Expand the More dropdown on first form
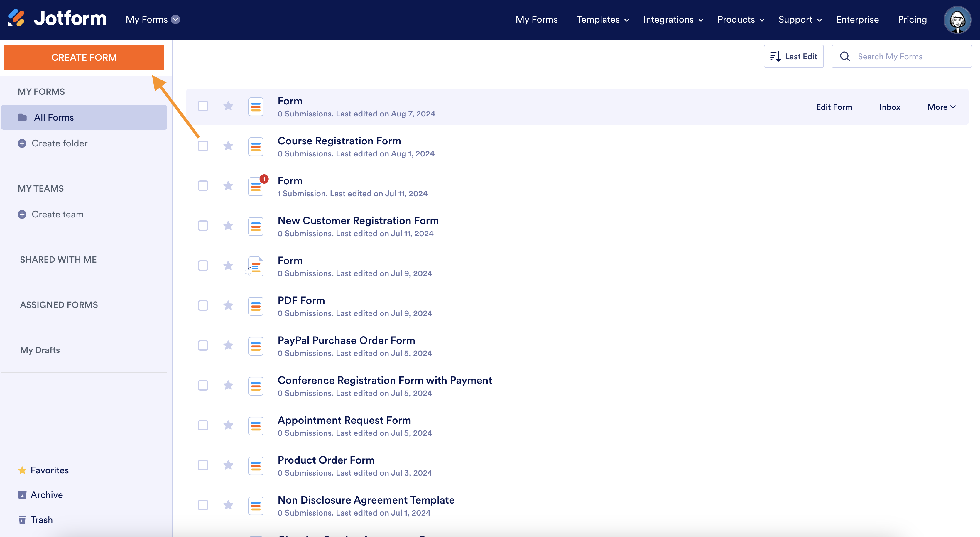The width and height of the screenshot is (980, 537). pos(941,107)
